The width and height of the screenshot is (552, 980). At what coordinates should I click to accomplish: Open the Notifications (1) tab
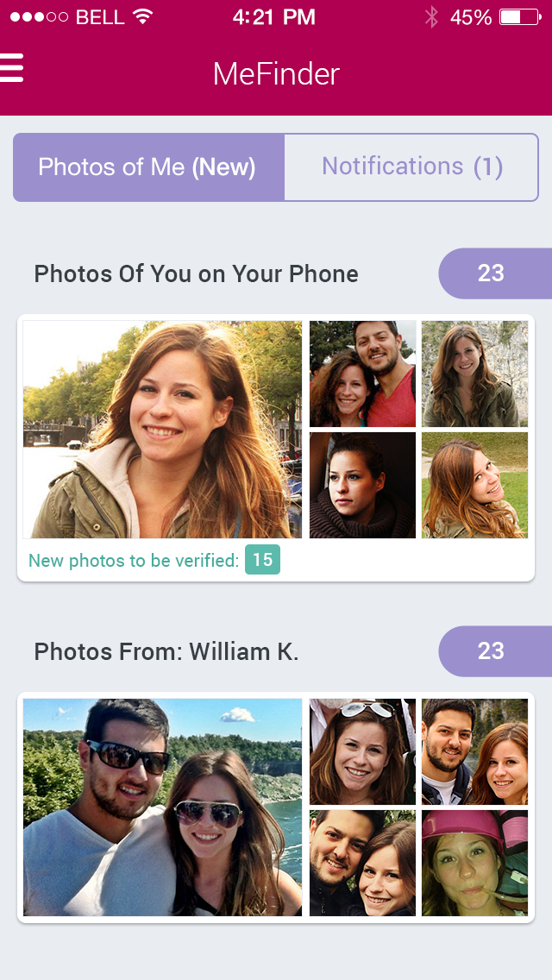(411, 167)
